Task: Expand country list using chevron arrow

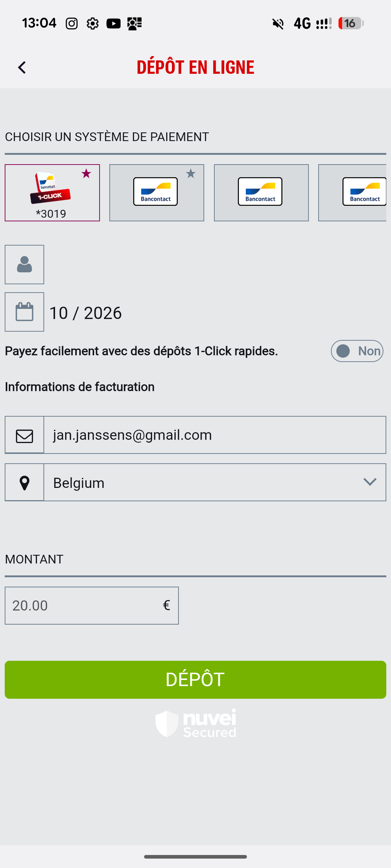Action: tap(370, 482)
